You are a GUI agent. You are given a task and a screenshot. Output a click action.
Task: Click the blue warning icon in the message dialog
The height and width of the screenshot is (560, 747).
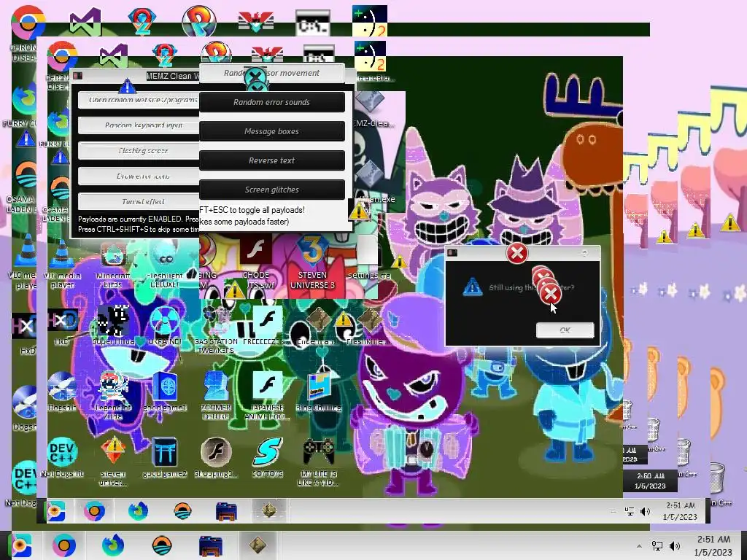472,287
